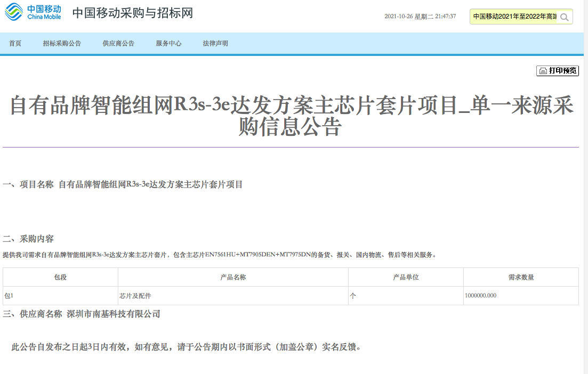The height and width of the screenshot is (374, 588).
Task: Click the quantity cell 1000000.000
Action: pos(521,296)
